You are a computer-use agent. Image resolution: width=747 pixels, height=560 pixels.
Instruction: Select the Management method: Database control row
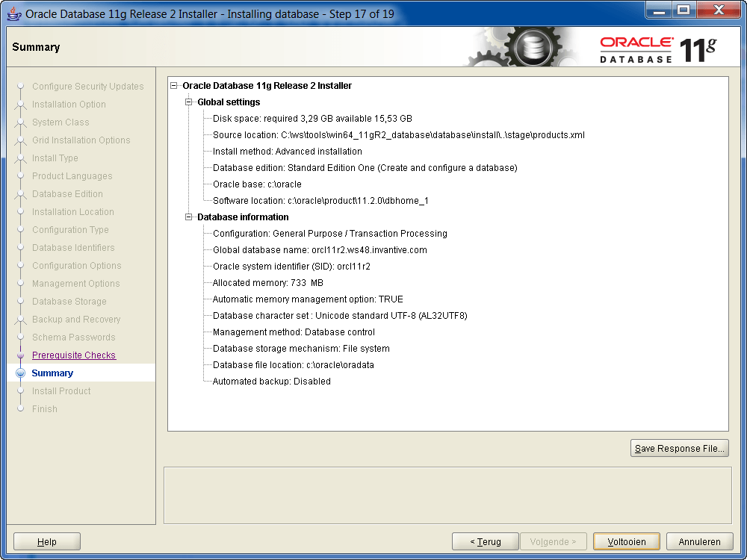click(x=294, y=332)
